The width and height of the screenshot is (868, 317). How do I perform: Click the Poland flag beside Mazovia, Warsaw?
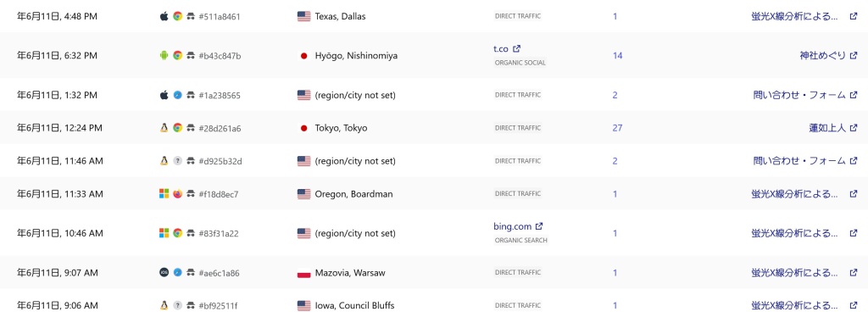(x=304, y=273)
